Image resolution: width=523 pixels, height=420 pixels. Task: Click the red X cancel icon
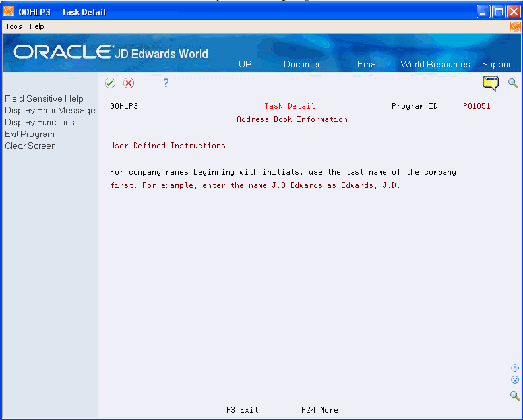click(129, 83)
